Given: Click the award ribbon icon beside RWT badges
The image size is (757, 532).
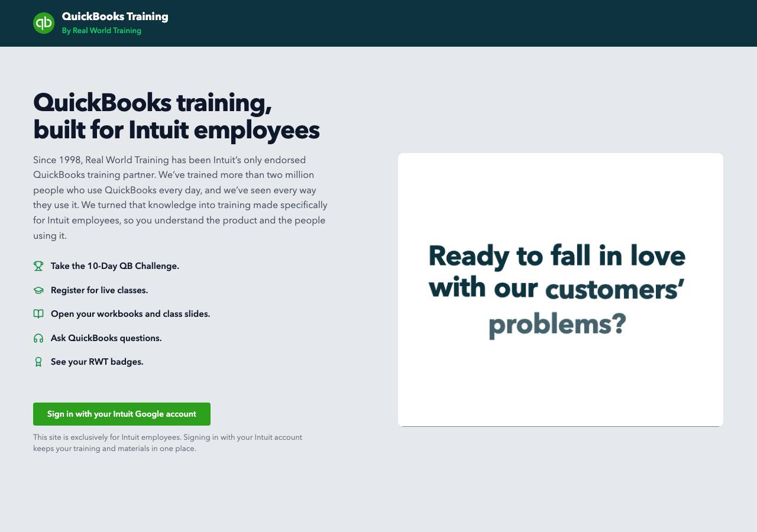Looking at the screenshot, I should click(38, 362).
